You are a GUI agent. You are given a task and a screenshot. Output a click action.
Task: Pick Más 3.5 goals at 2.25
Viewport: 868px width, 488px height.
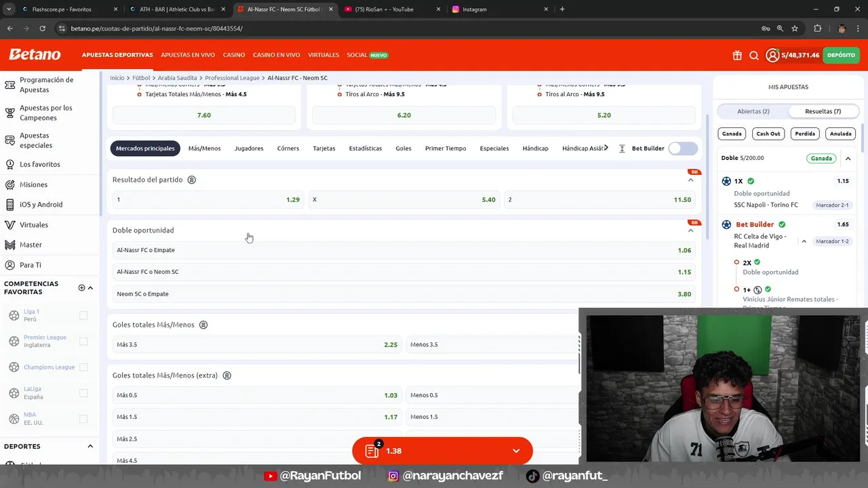click(x=257, y=344)
